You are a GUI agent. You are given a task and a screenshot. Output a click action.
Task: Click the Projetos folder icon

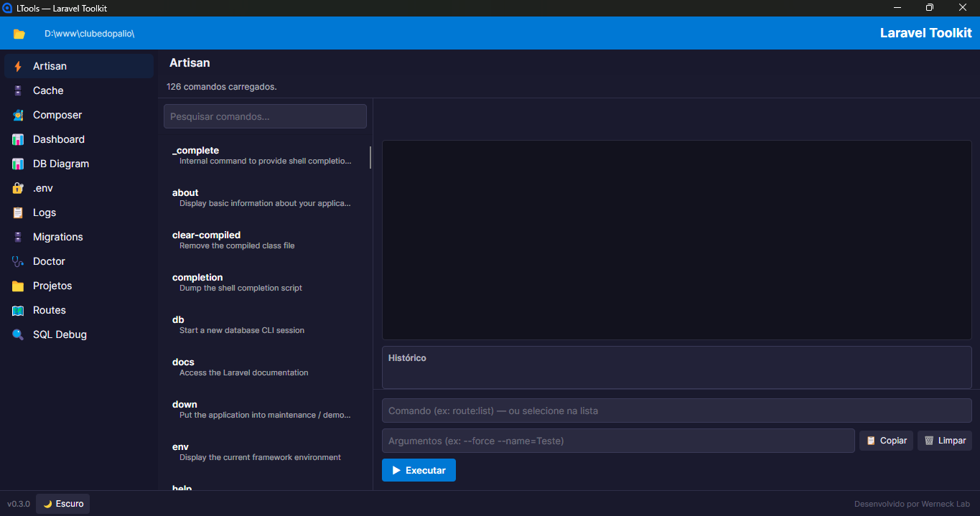pos(18,286)
